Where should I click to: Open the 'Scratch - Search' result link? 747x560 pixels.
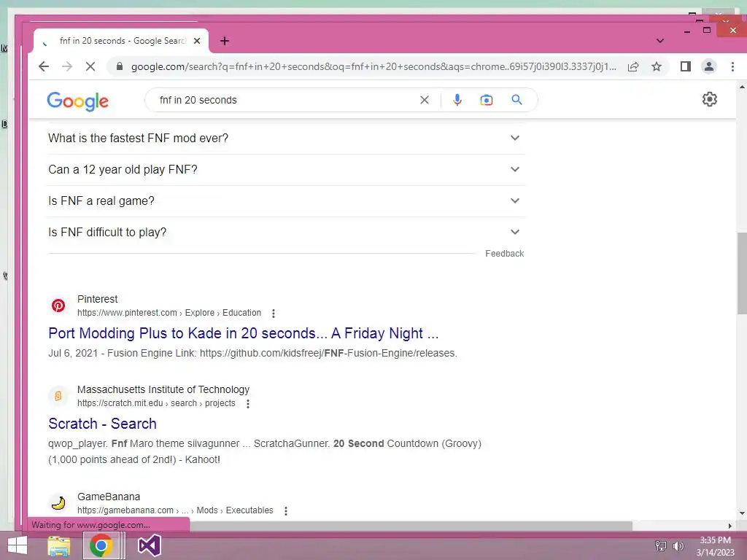point(102,424)
